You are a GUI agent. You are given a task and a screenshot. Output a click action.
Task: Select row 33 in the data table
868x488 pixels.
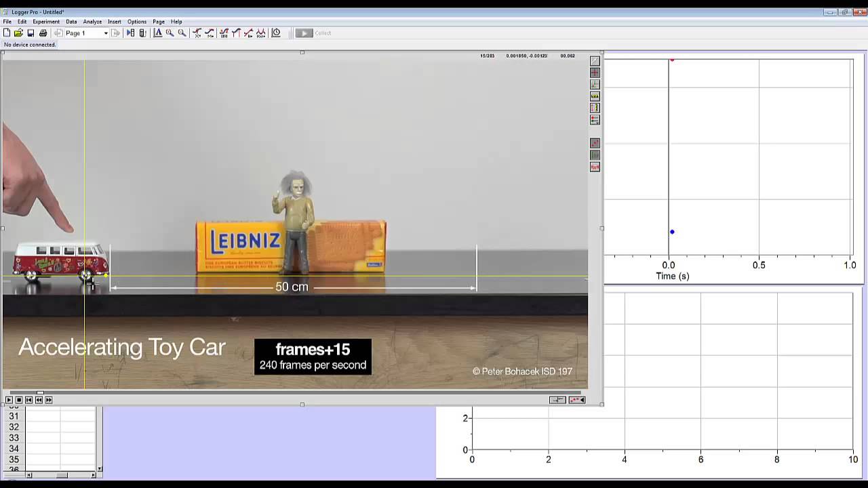14,438
